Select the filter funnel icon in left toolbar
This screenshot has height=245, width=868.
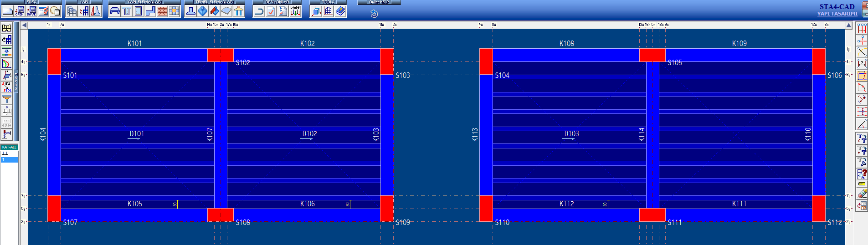6,99
